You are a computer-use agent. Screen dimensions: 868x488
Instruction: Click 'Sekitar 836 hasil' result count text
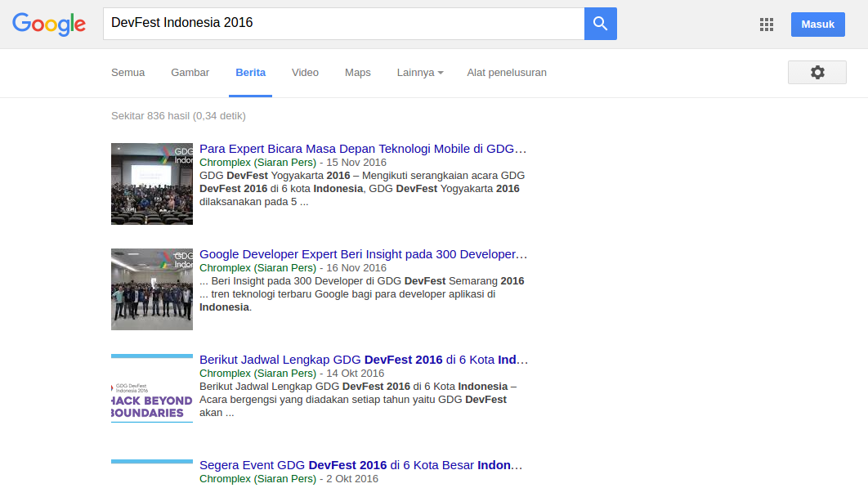pos(178,116)
